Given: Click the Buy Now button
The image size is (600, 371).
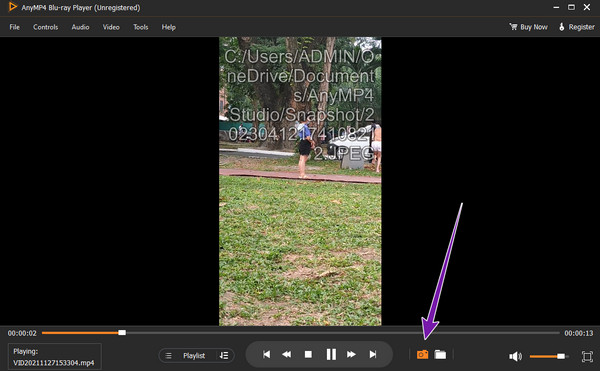Looking at the screenshot, I should pyautogui.click(x=528, y=27).
